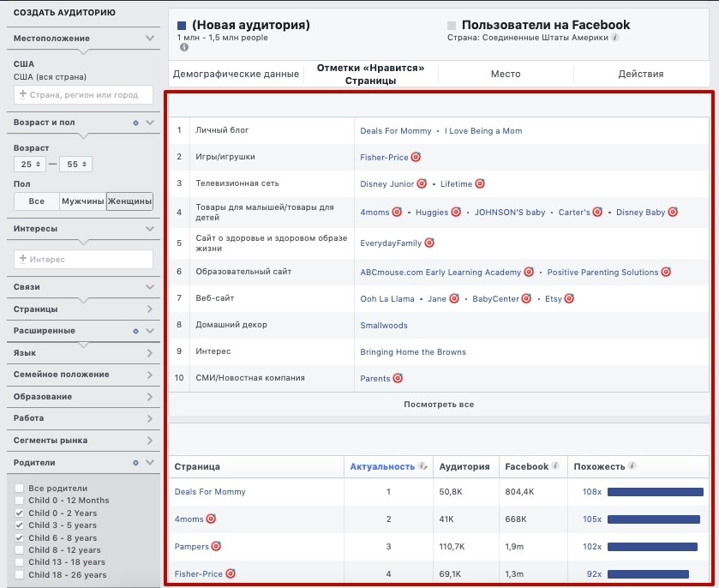The width and height of the screenshot is (719, 588).
Task: Click the info icon next to Похожесть
Action: point(632,466)
